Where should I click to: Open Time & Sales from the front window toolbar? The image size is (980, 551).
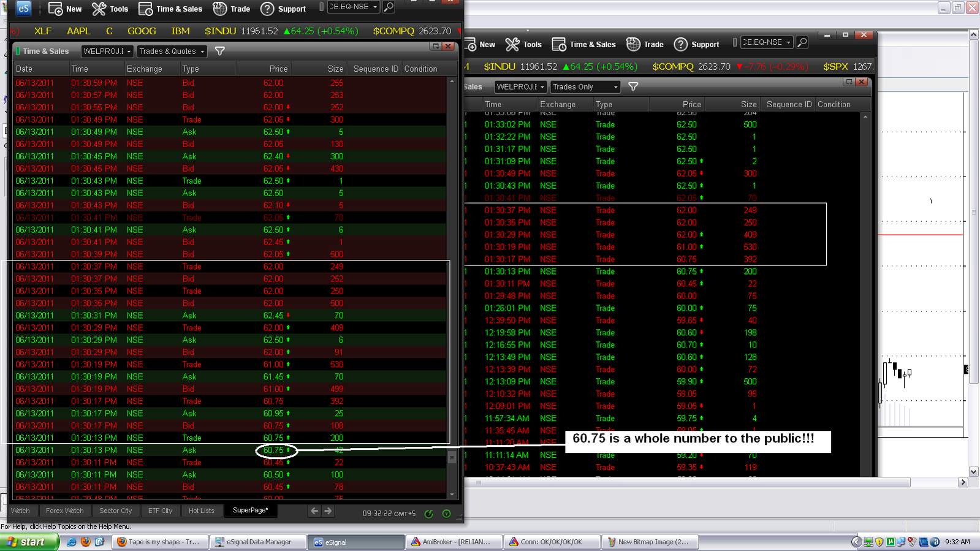coord(170,9)
